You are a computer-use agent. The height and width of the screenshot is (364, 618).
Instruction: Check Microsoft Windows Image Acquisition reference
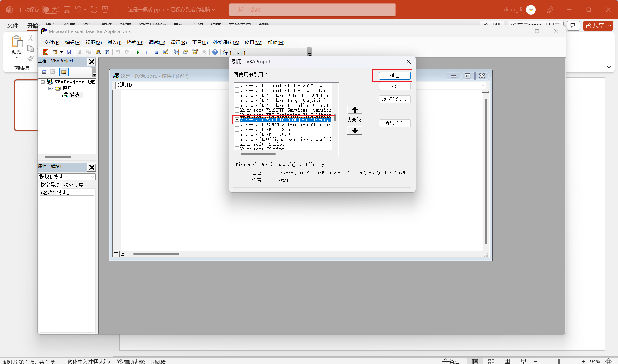(237, 100)
